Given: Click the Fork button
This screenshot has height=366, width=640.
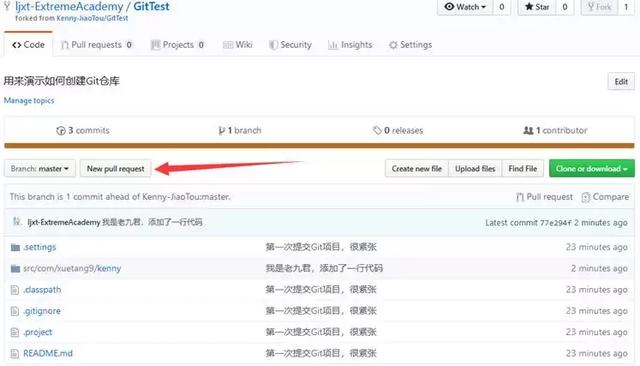Looking at the screenshot, I should (599, 7).
